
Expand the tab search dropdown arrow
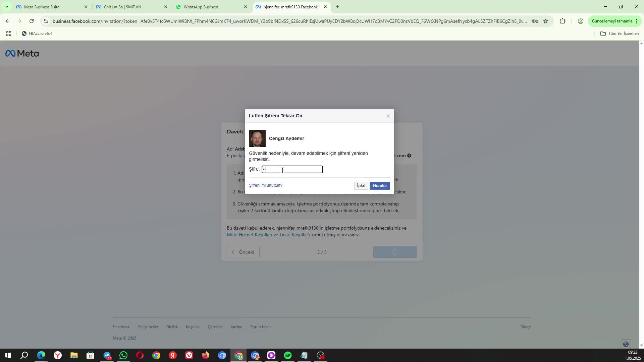(6, 7)
